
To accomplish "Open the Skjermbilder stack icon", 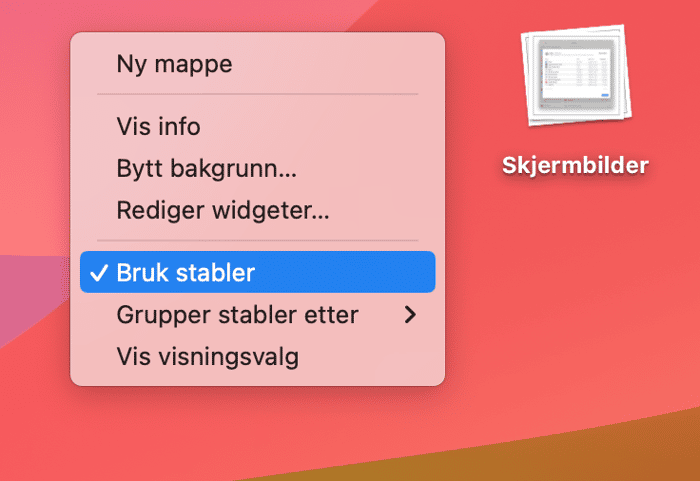I will point(576,75).
